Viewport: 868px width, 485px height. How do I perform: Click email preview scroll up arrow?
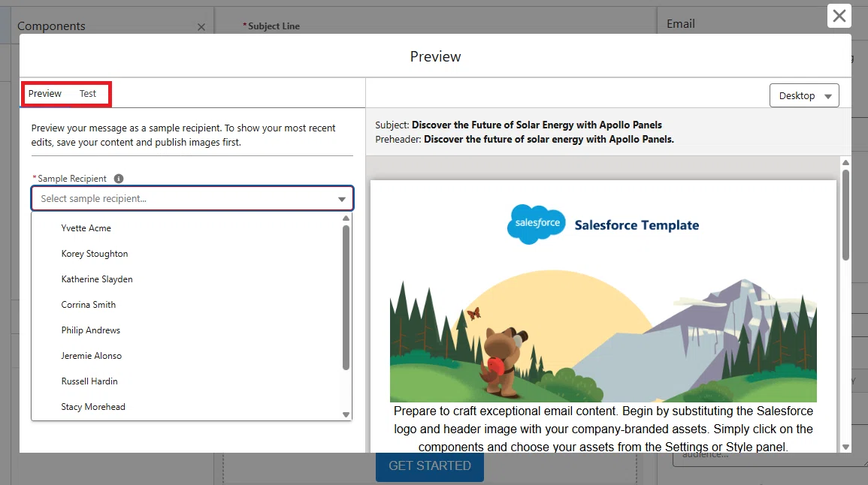(845, 163)
